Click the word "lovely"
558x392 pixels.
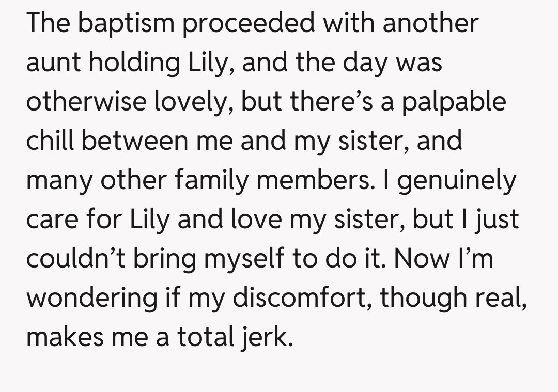coord(191,102)
